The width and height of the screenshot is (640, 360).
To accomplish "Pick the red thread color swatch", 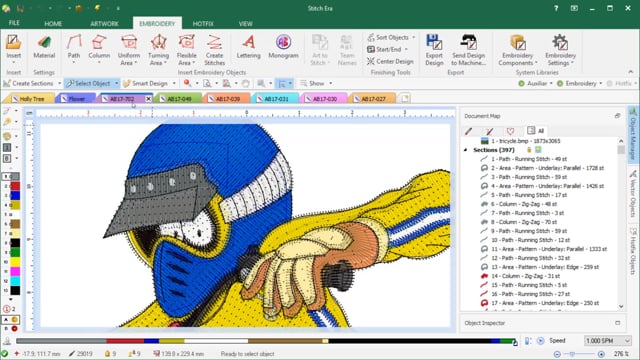I will [x=15, y=186].
